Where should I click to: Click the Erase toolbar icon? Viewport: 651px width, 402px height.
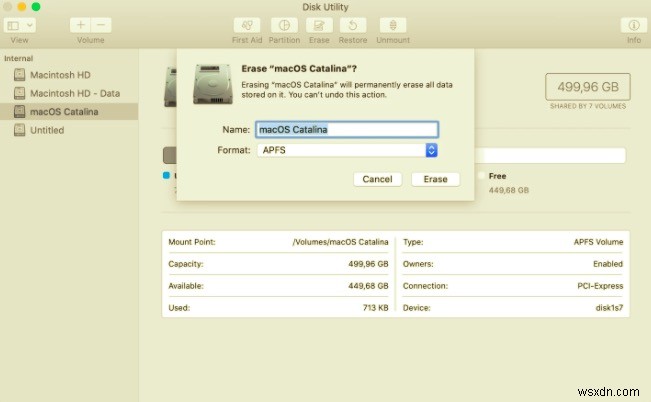pos(318,24)
